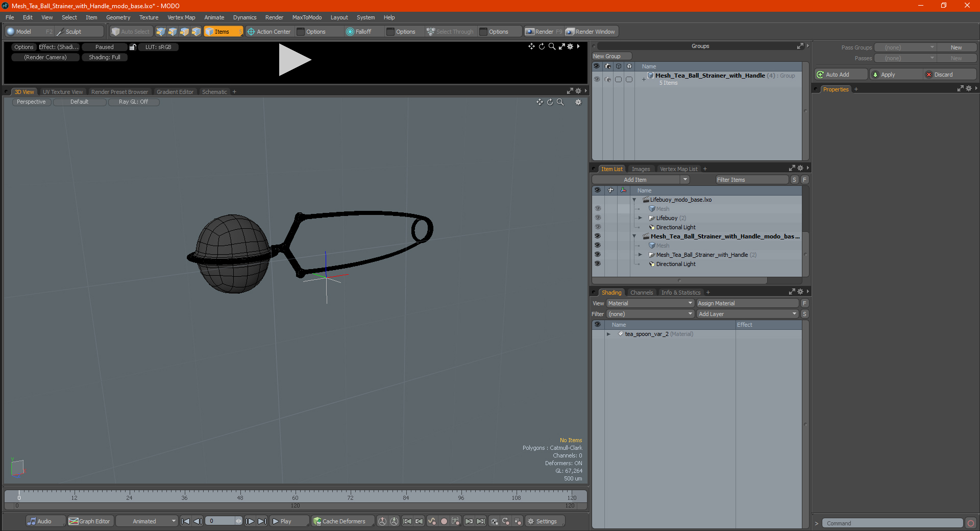
Task: Toggle Auto Select option
Action: point(131,32)
